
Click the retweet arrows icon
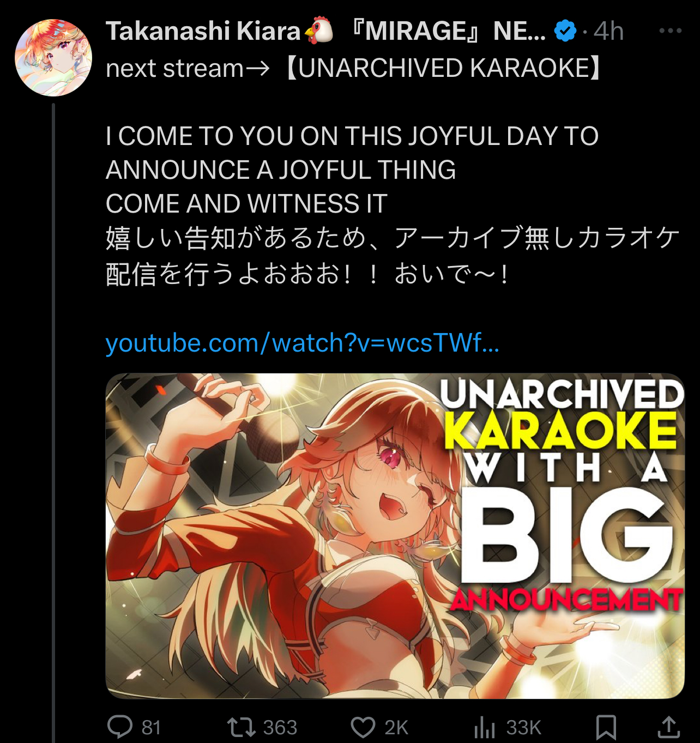[x=241, y=727]
